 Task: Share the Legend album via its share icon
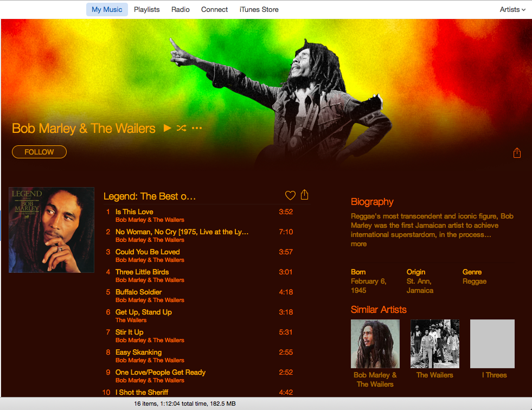(x=304, y=195)
